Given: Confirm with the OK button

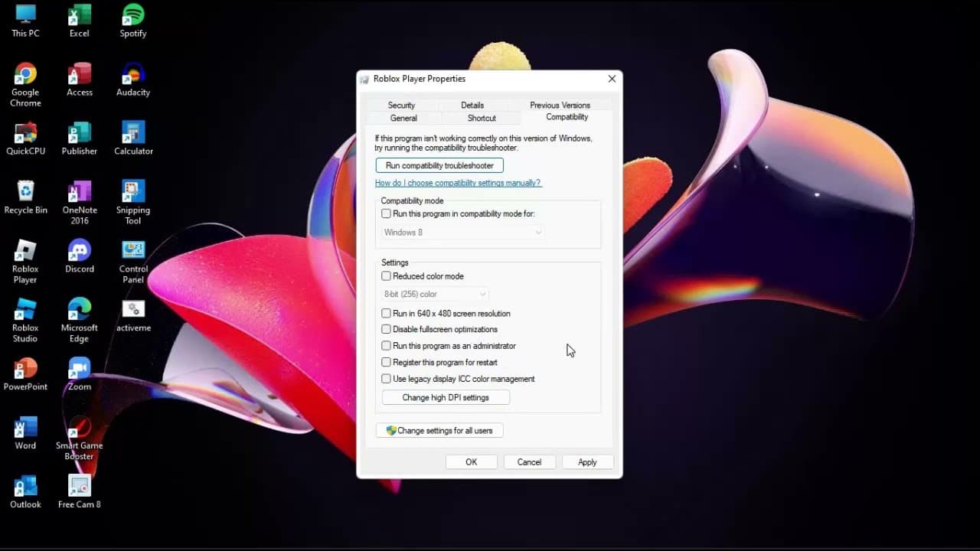Looking at the screenshot, I should point(472,462).
